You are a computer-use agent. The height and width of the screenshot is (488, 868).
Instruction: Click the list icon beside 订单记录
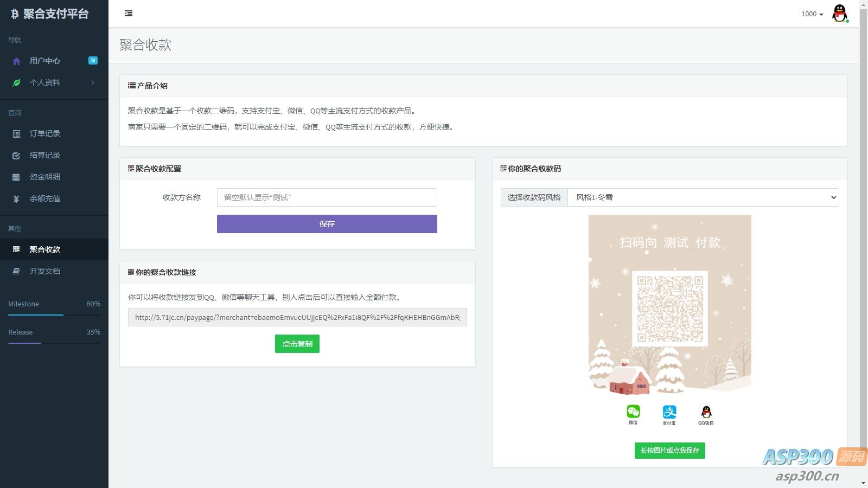point(16,134)
